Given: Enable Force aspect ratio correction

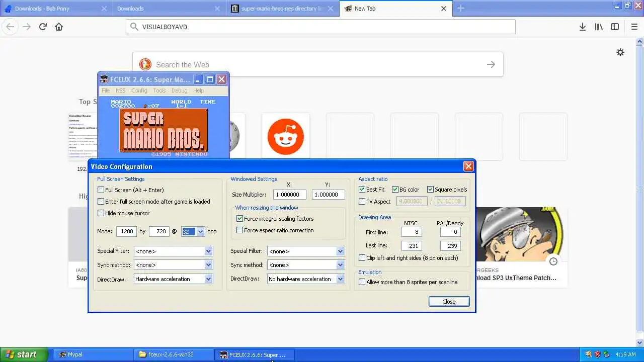Looking at the screenshot, I should 240,230.
